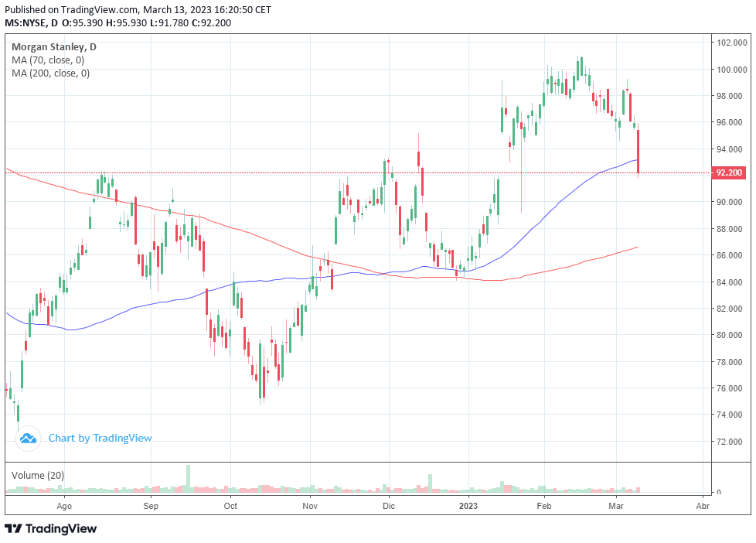Click the 'Sep' month label on time axis
Screen dimensions: 756x543
tap(151, 506)
